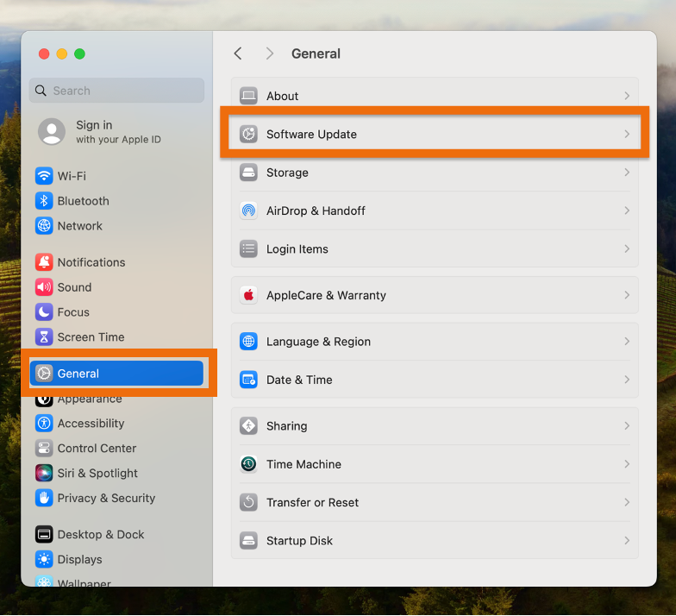The width and height of the screenshot is (676, 616).
Task: Click the Language & Region chevron
Action: tap(627, 342)
